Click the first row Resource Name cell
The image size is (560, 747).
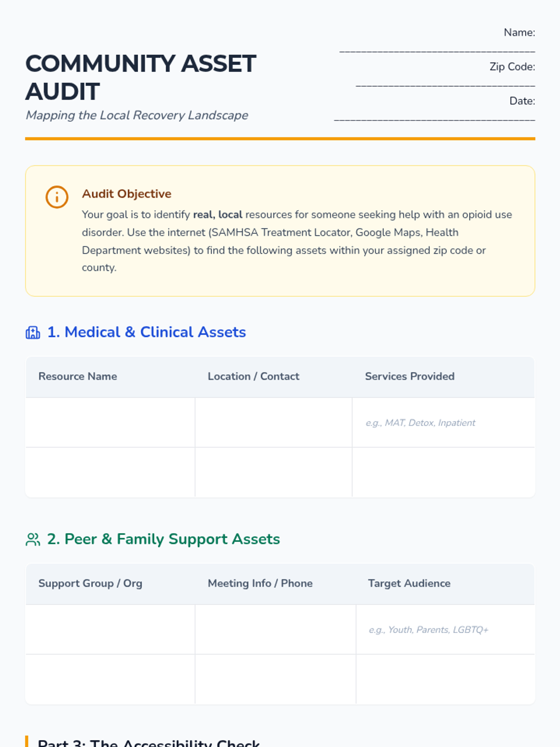(x=110, y=423)
